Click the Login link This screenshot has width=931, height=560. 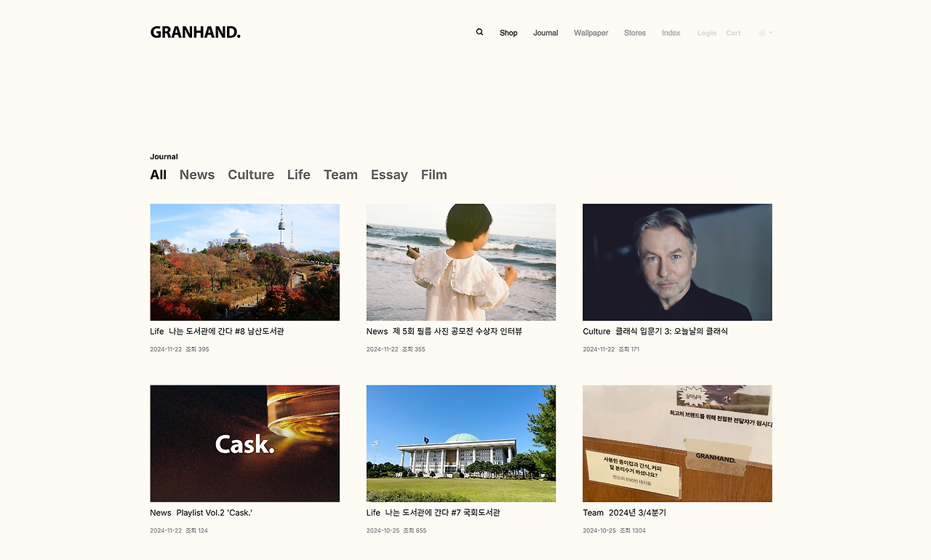pyautogui.click(x=706, y=33)
